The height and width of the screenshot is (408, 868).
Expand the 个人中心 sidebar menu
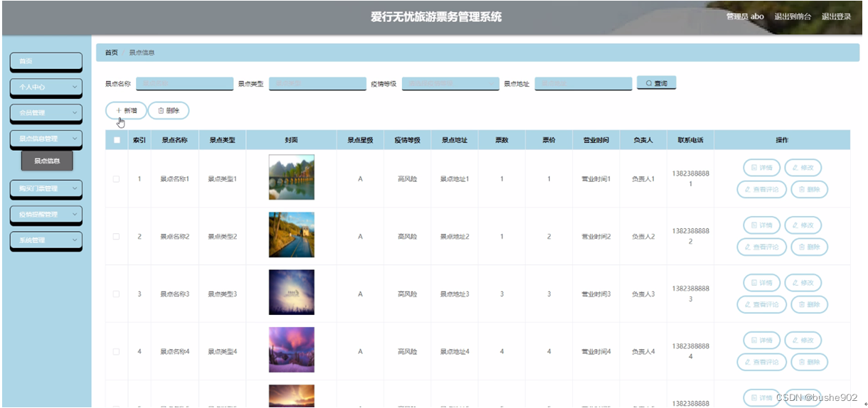(x=46, y=87)
